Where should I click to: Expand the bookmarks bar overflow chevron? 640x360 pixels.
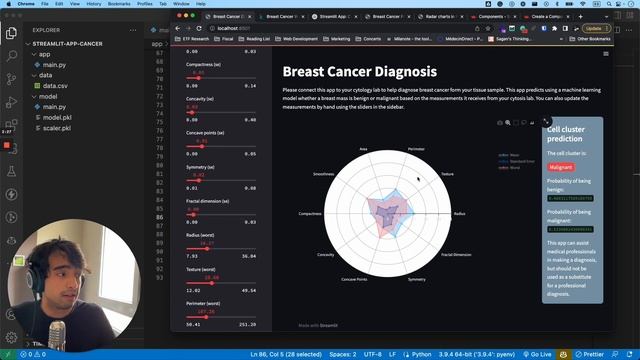coord(561,39)
